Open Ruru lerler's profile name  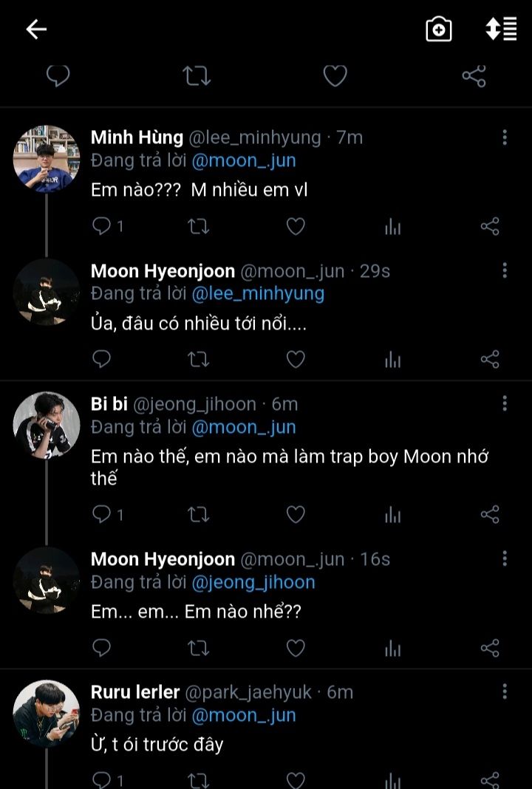pos(135,692)
